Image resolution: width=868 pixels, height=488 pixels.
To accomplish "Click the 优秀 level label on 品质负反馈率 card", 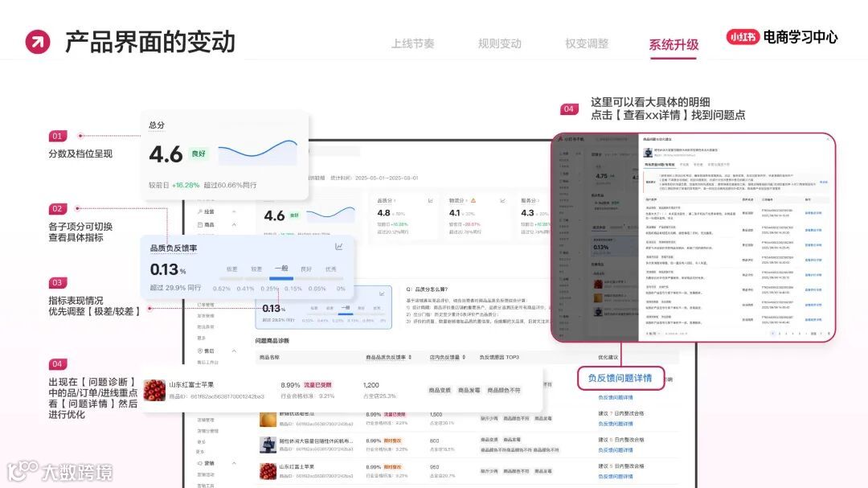I will coord(330,269).
